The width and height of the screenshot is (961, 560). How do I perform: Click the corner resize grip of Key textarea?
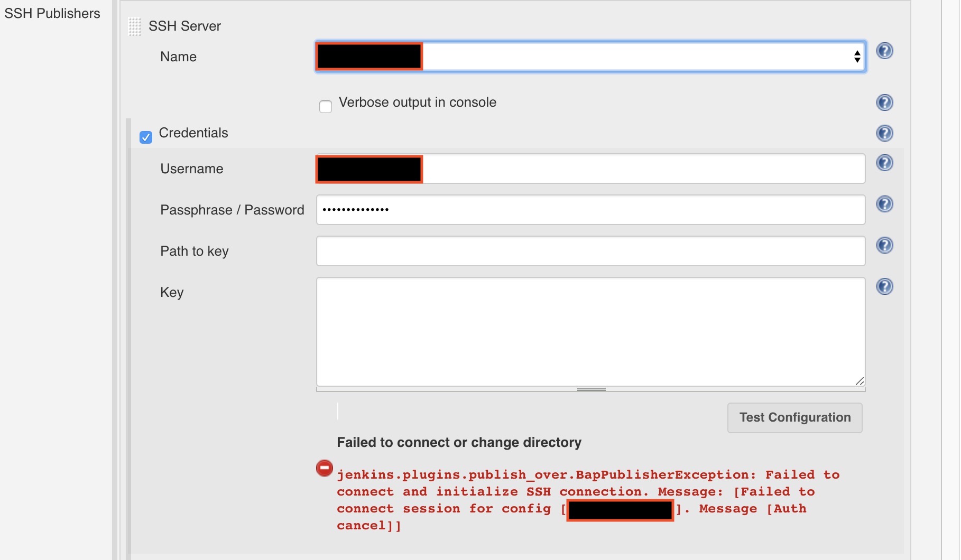pos(860,381)
